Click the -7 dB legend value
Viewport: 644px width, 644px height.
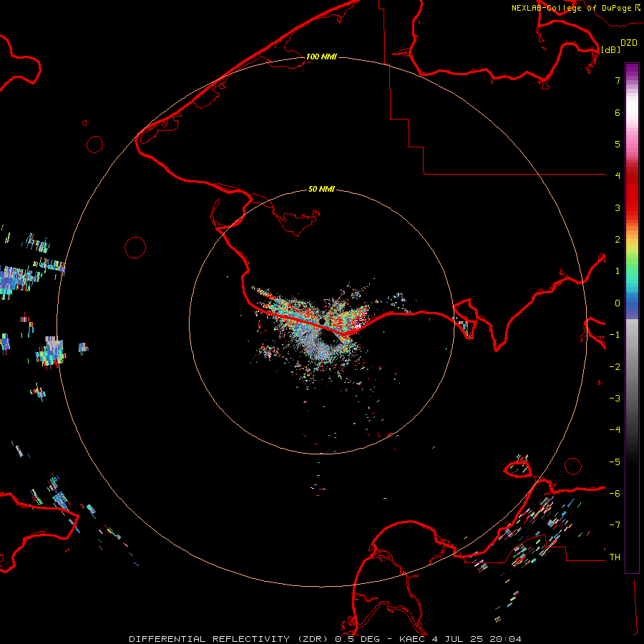point(615,525)
